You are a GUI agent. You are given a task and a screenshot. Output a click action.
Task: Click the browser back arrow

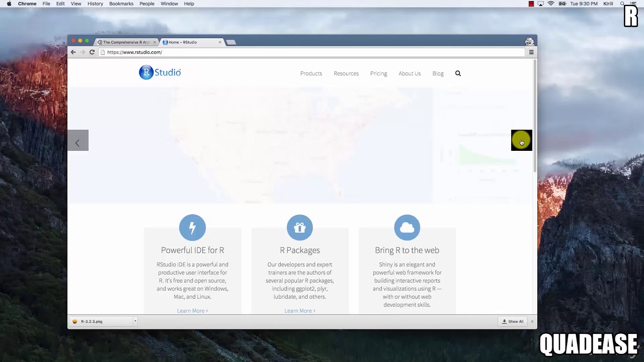tap(73, 52)
